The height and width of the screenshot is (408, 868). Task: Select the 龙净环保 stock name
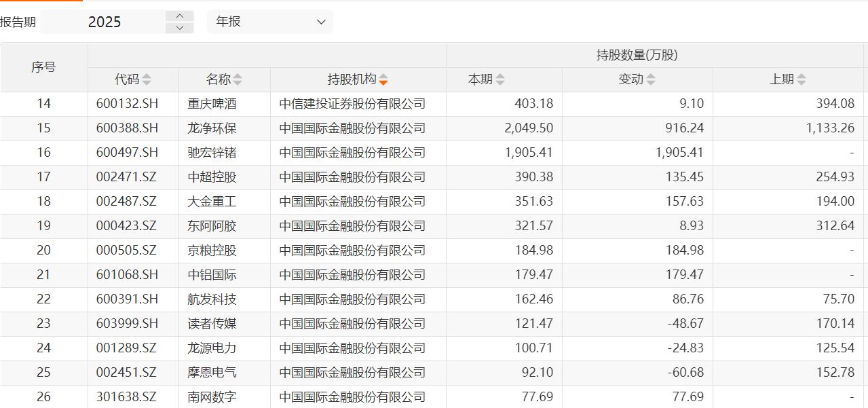(x=212, y=128)
